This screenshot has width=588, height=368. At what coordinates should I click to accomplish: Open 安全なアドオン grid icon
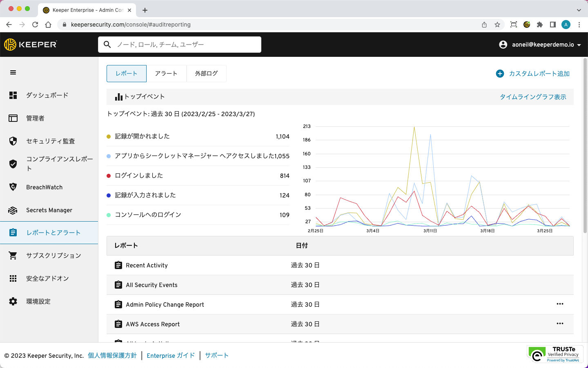point(13,278)
